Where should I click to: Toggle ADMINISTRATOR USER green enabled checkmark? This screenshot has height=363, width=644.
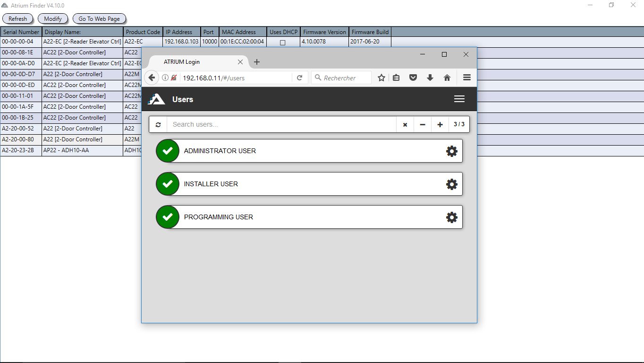[168, 151]
